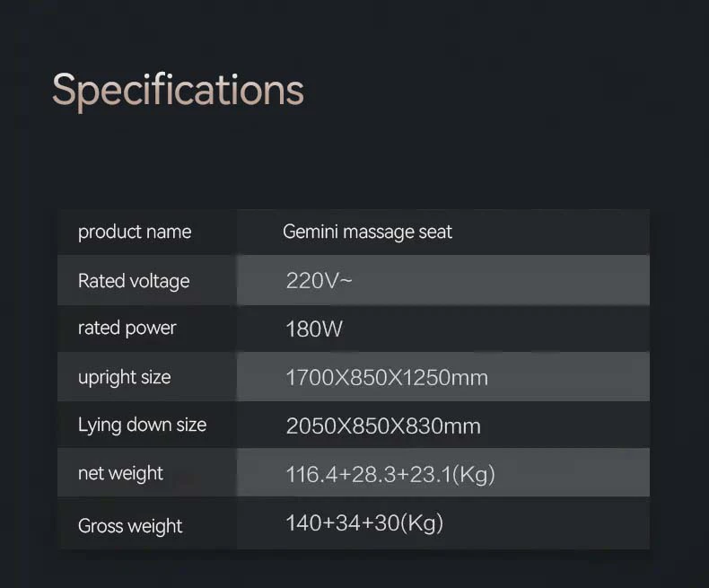Click the 'net weight' row label
Viewport: 709px width, 588px height.
(x=120, y=473)
